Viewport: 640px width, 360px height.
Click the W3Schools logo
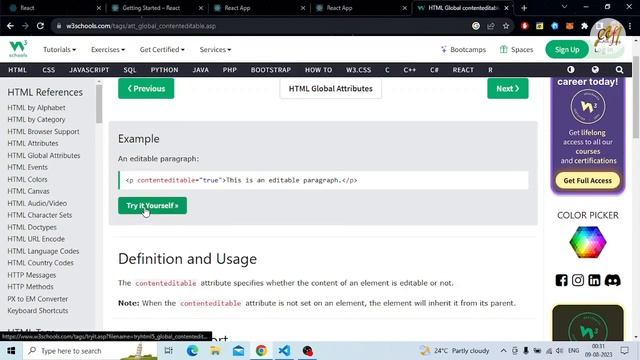[18, 49]
